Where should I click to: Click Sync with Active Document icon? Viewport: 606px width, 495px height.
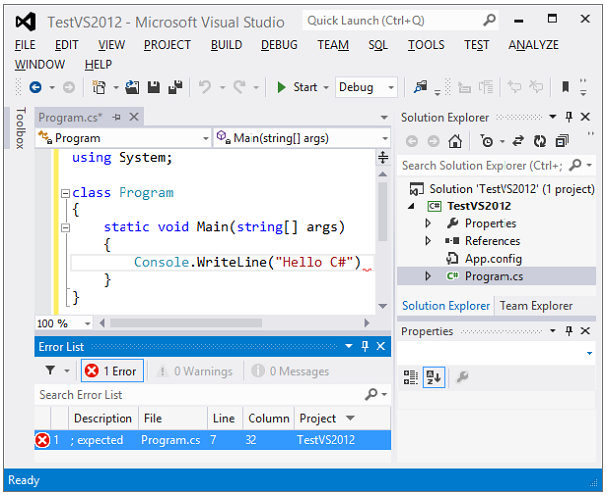tap(518, 141)
